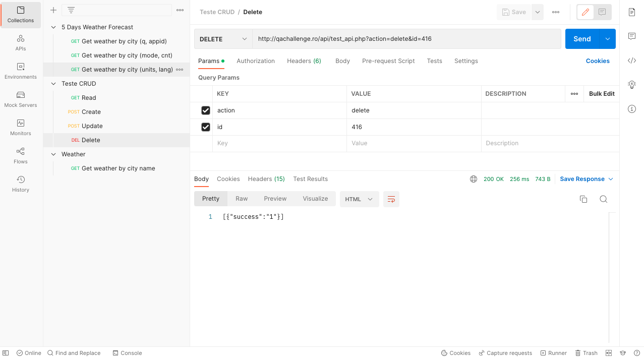The image size is (644, 359).
Task: View the request History
Action: [x=20, y=184]
